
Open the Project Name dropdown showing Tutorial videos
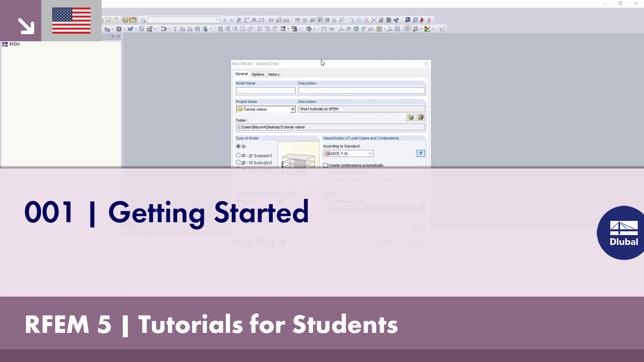click(292, 109)
